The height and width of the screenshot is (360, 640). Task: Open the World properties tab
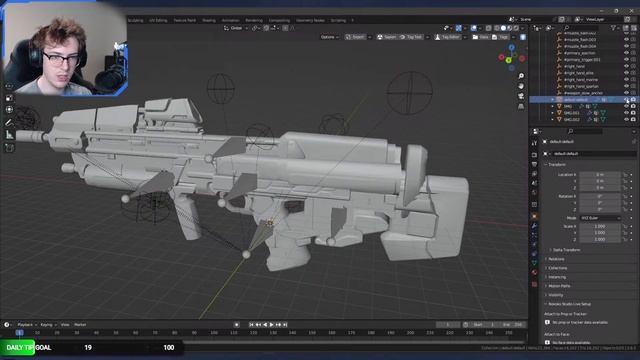coord(534,193)
